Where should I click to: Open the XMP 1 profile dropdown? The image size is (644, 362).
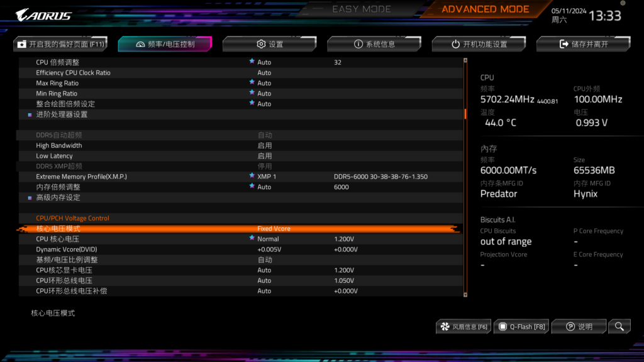pos(267,177)
